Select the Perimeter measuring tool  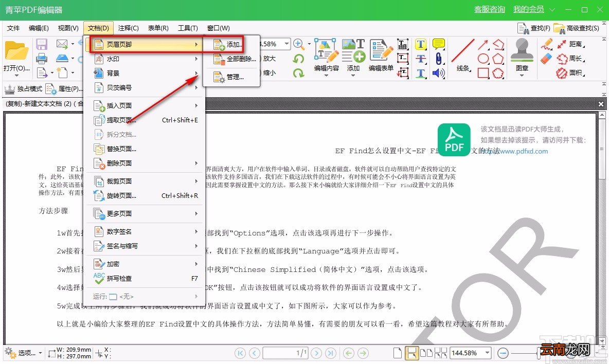tap(571, 59)
